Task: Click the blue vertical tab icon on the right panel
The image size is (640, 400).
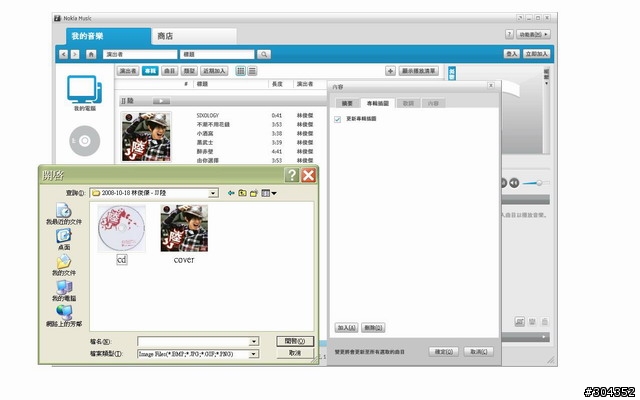Action: pyautogui.click(x=452, y=73)
